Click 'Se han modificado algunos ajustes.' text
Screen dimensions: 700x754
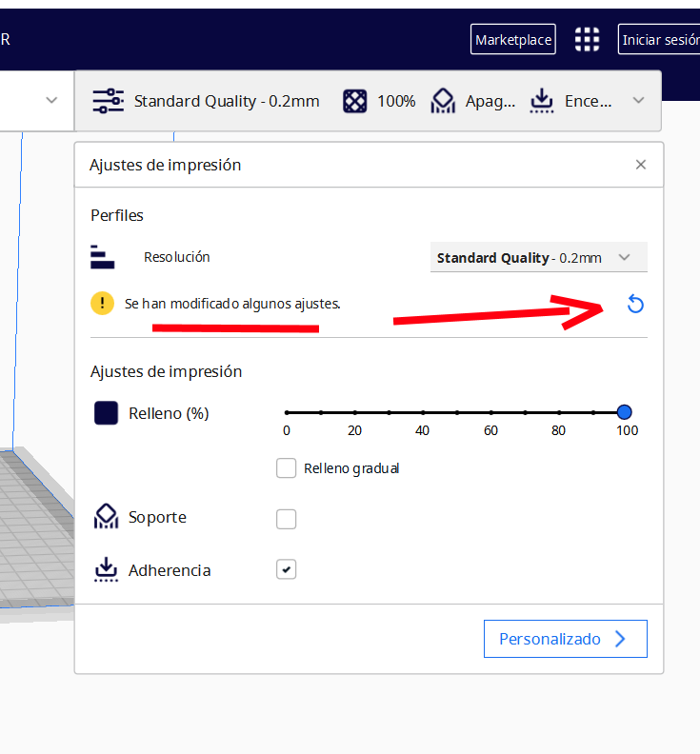tap(232, 304)
